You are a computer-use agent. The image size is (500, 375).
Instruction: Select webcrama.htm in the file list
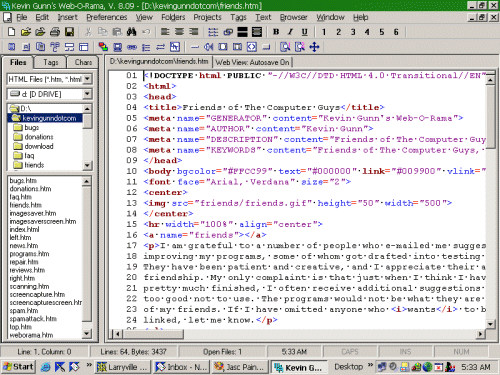click(31, 335)
